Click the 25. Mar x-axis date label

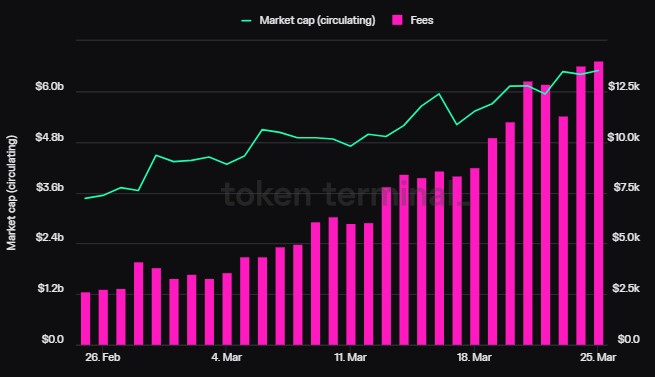(598, 357)
